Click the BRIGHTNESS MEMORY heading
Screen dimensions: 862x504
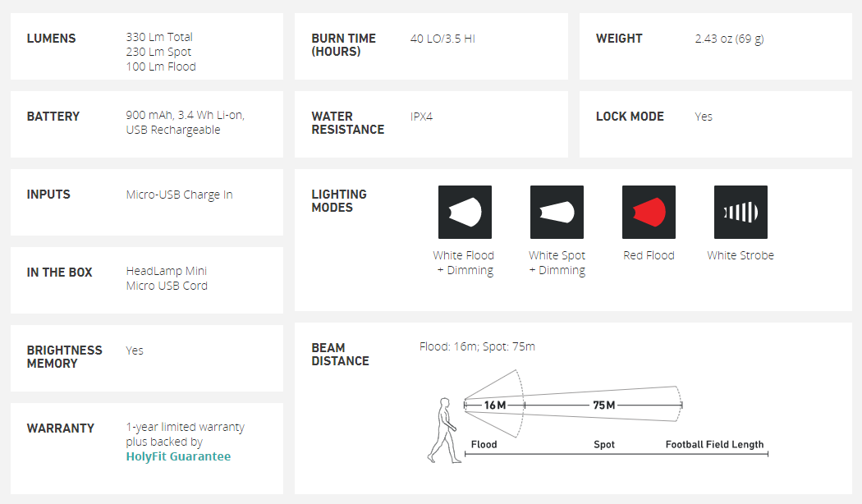point(64,357)
